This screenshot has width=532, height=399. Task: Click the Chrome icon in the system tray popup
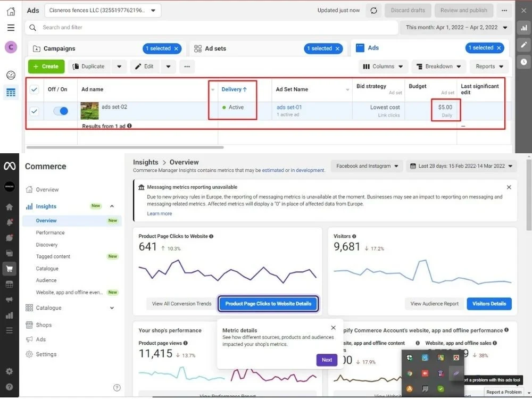tap(410, 373)
